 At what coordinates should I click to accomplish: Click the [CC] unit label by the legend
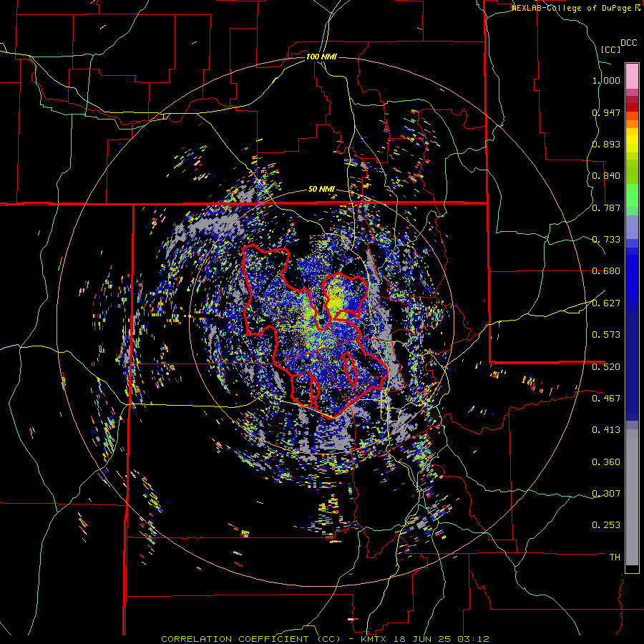coord(611,49)
